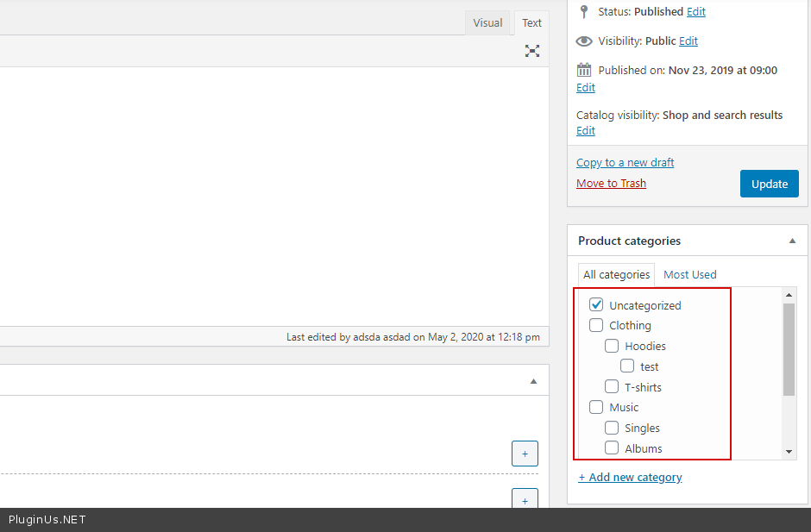Click the Move to Trash link
The width and height of the screenshot is (811, 532).
coord(611,183)
